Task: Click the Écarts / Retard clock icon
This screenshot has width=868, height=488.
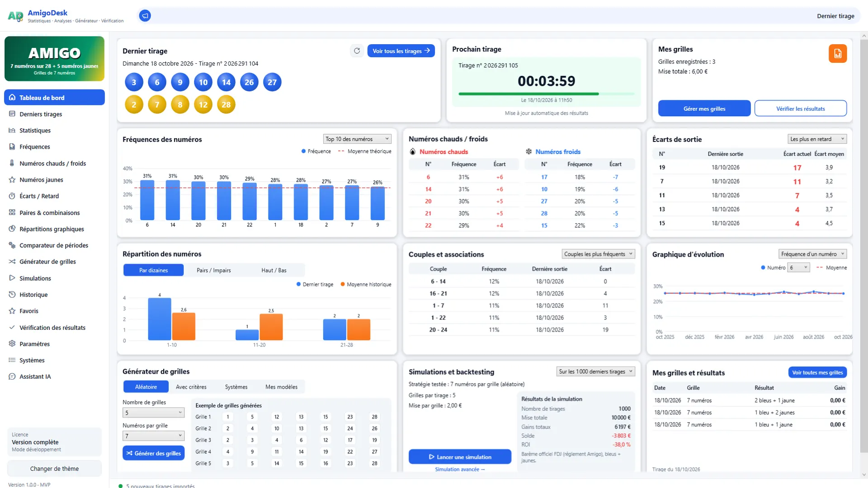Action: [12, 196]
